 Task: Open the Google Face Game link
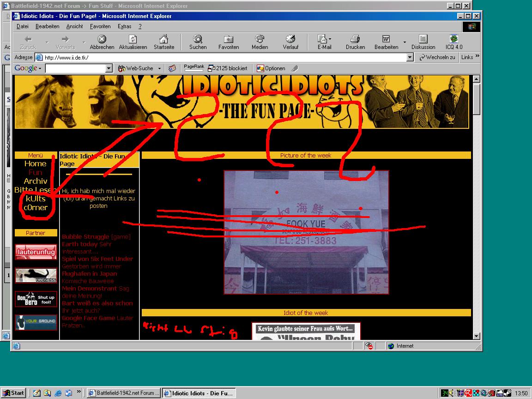pos(89,318)
